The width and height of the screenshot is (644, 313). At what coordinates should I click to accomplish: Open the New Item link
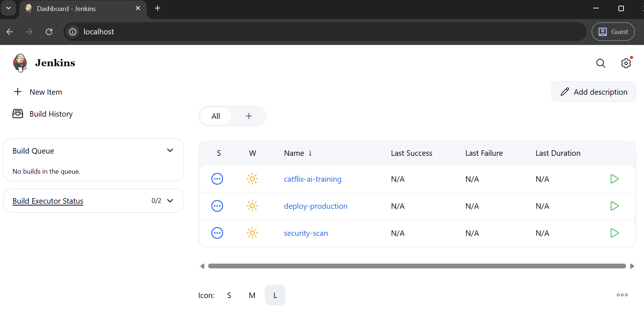[x=46, y=92]
